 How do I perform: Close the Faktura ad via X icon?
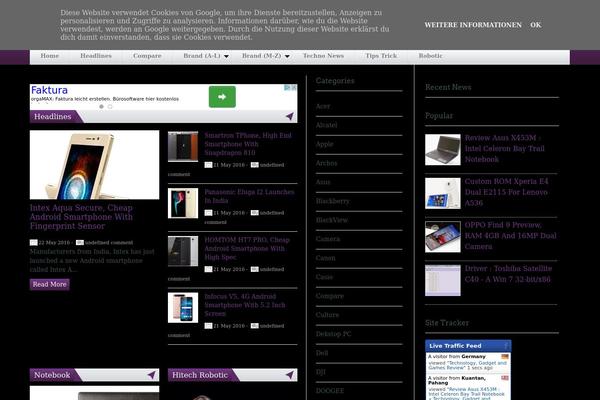tap(294, 88)
